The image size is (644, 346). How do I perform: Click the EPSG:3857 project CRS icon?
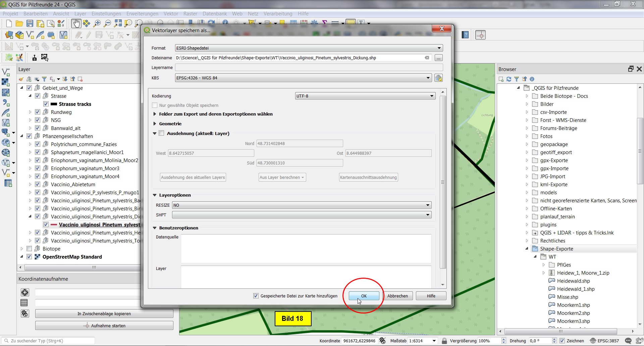tap(593, 341)
